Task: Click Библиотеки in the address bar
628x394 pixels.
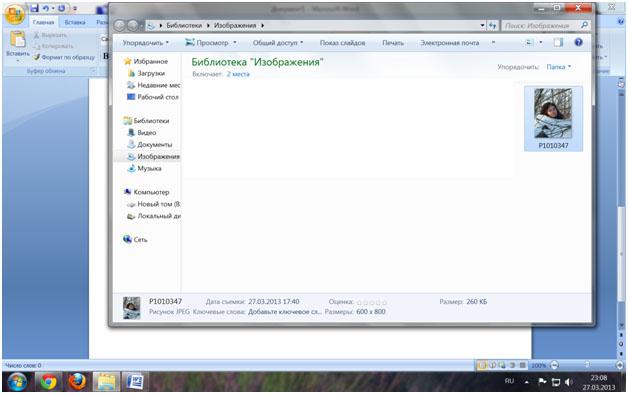Action: point(184,25)
